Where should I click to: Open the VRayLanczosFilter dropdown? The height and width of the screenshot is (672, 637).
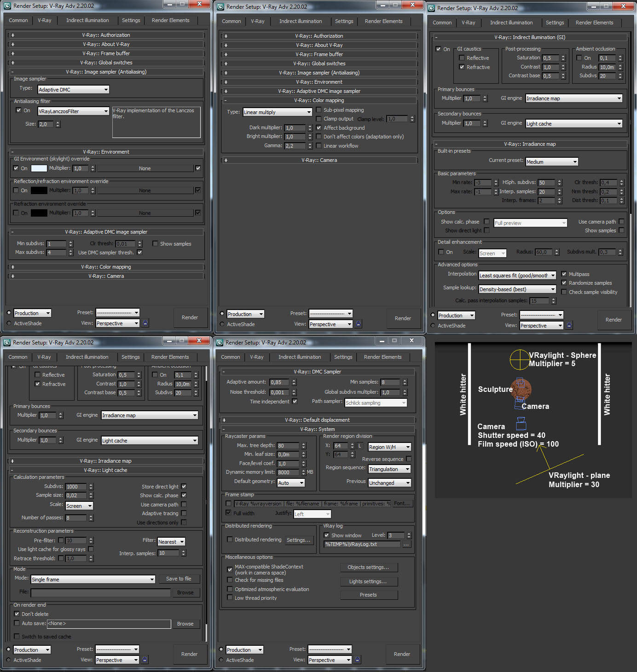click(x=73, y=111)
